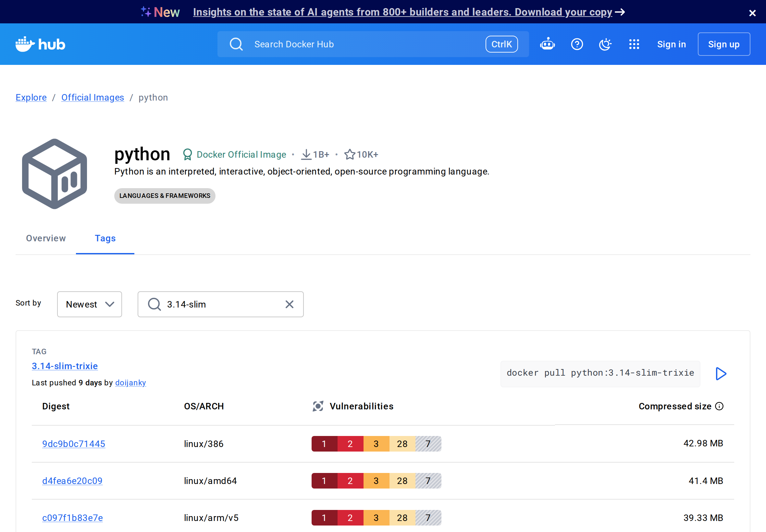Open digest d4fea6e20c09
The image size is (766, 532).
[72, 481]
